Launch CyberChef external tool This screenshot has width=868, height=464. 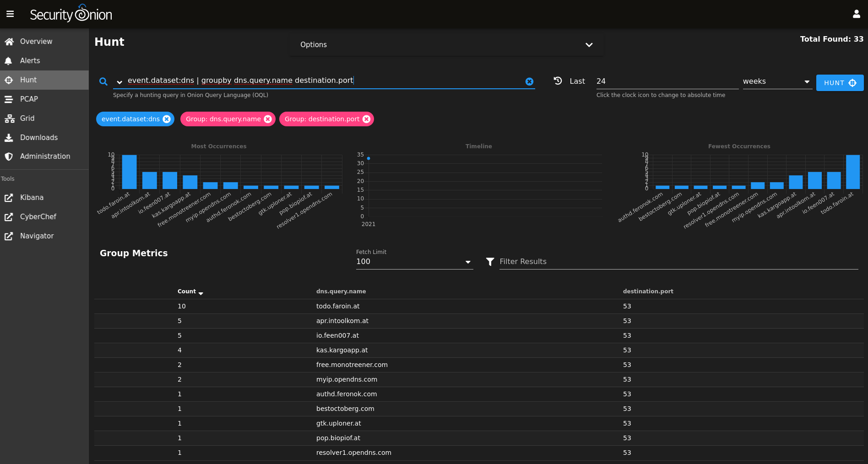[44, 216]
